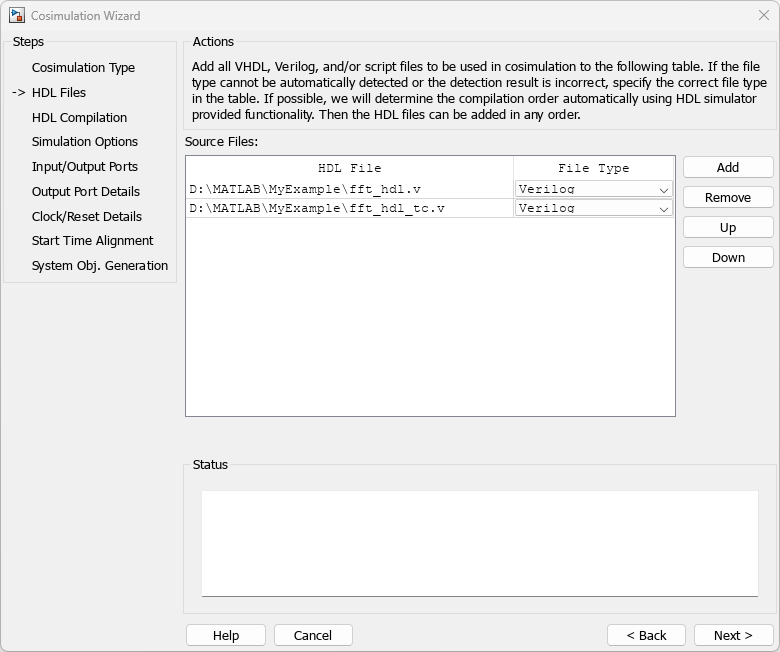The width and height of the screenshot is (780, 652).
Task: Click the Help button
Action: (226, 635)
